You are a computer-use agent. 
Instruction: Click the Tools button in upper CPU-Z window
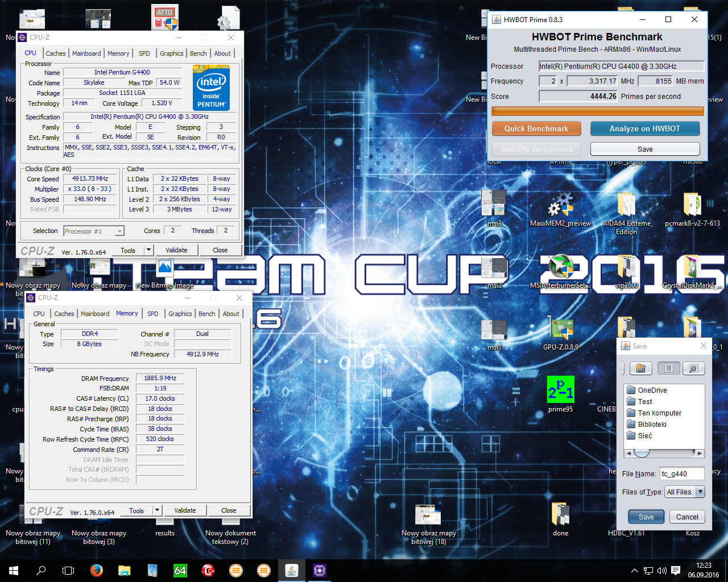128,250
